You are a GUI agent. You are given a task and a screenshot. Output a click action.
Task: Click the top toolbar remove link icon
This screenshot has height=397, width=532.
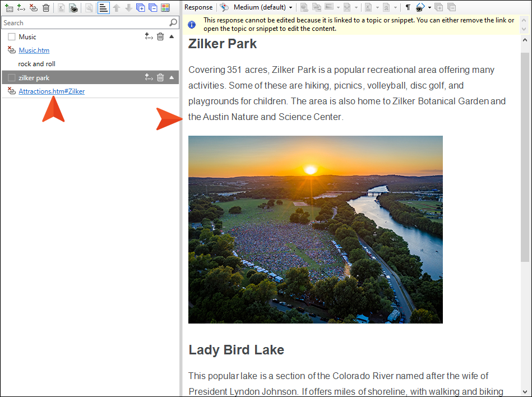coord(33,7)
